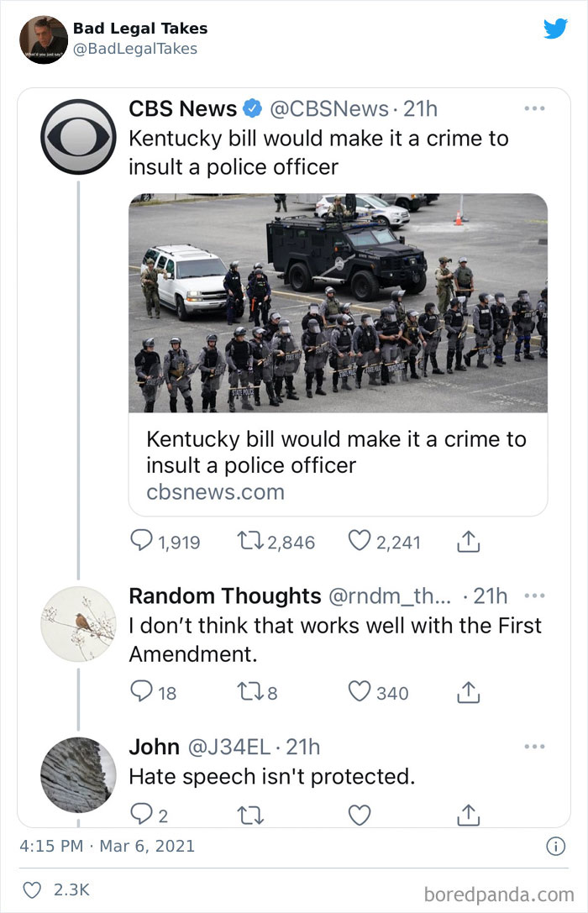Click the share icon under John's tweet
Viewport: 588px width, 913px height.
(469, 811)
